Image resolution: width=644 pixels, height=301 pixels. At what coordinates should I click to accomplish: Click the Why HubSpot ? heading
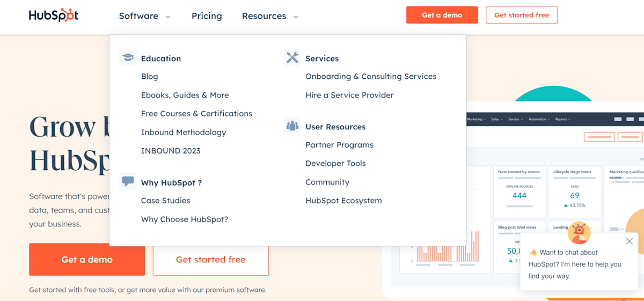172,182
